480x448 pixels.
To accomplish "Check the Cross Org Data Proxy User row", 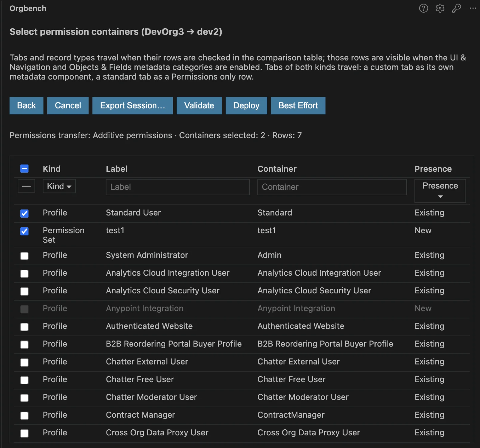I will [x=24, y=433].
